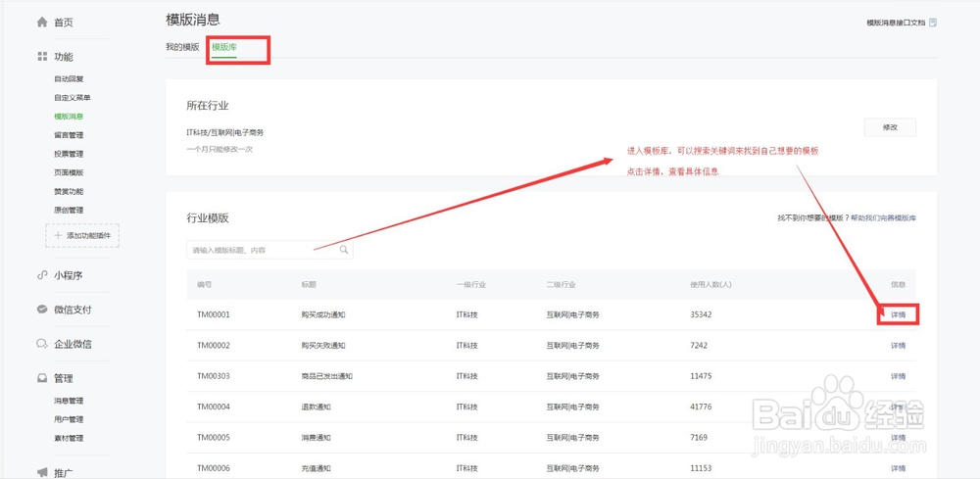Click the 功能 grid icon in sidebar

pyautogui.click(x=42, y=57)
